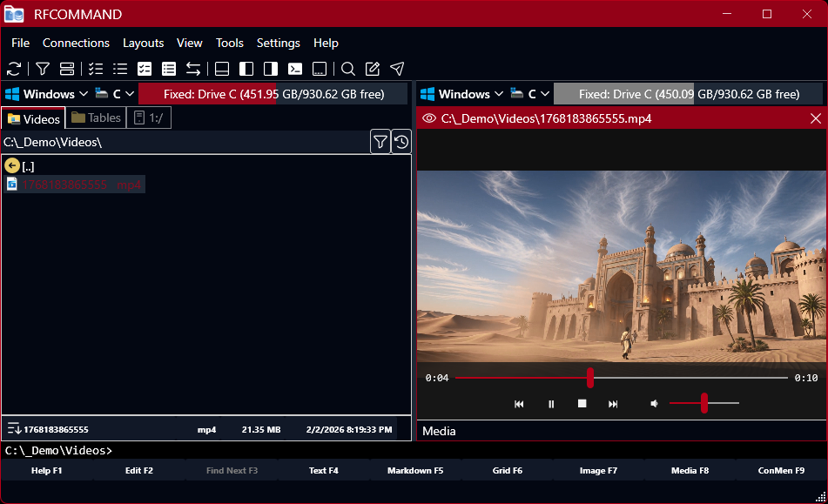Click the eye preview icon in viewer header
This screenshot has height=504, width=828.
(x=428, y=118)
